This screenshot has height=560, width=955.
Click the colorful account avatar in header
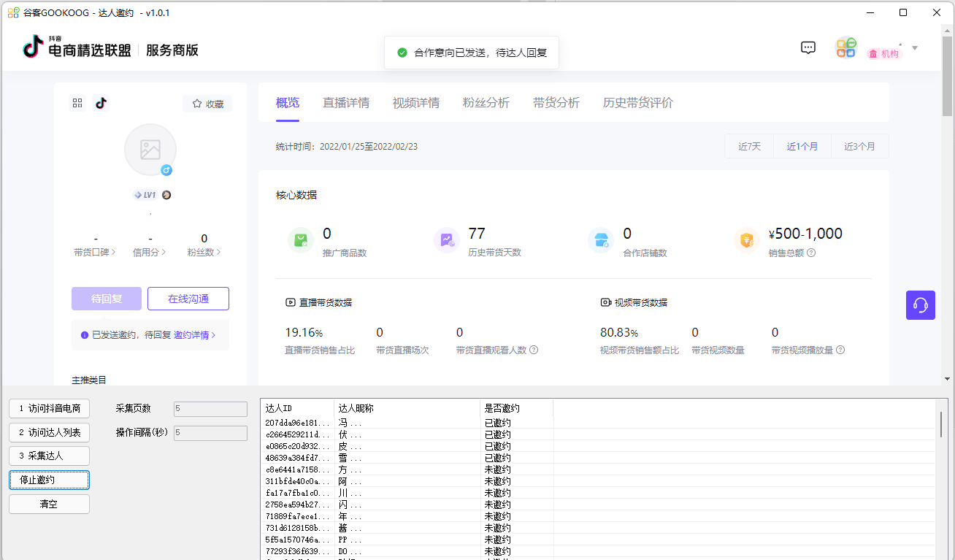(846, 48)
